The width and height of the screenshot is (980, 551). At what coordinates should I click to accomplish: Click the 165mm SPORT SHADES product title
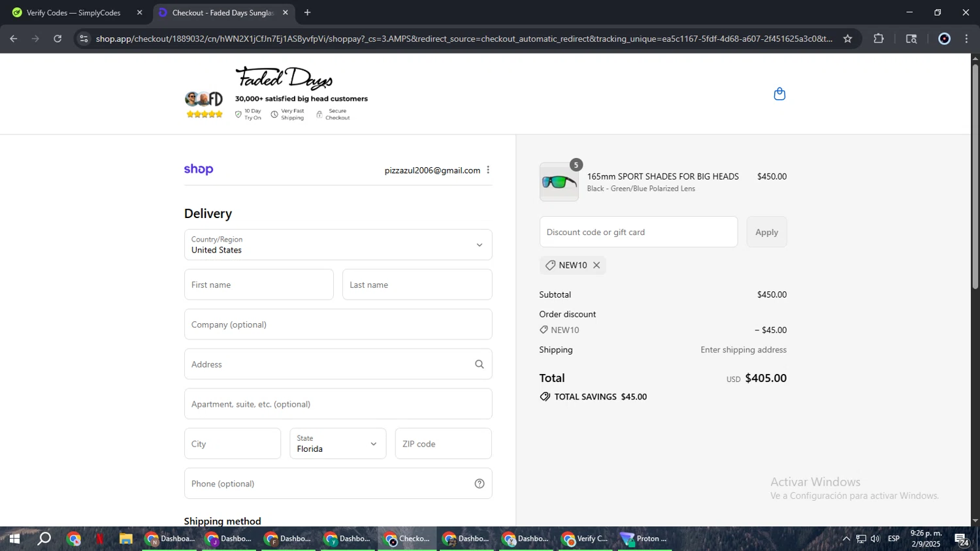click(662, 176)
